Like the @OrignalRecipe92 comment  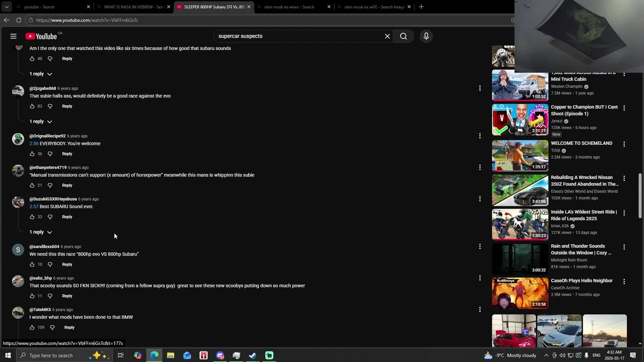pyautogui.click(x=32, y=154)
